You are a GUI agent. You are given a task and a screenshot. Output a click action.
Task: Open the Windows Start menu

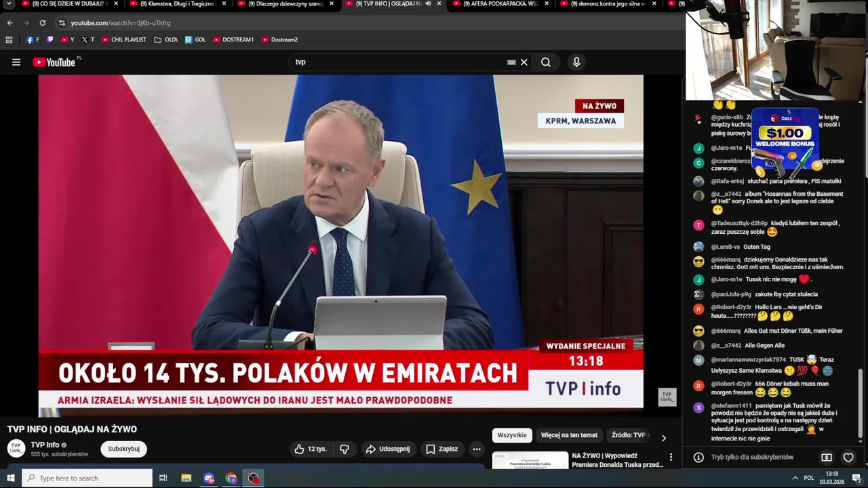[x=10, y=479]
